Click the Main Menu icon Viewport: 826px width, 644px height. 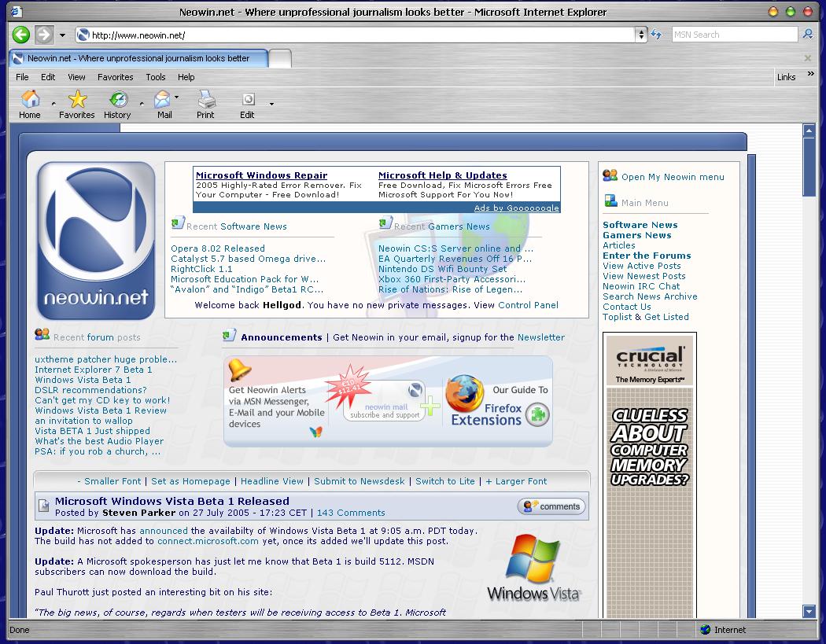610,201
